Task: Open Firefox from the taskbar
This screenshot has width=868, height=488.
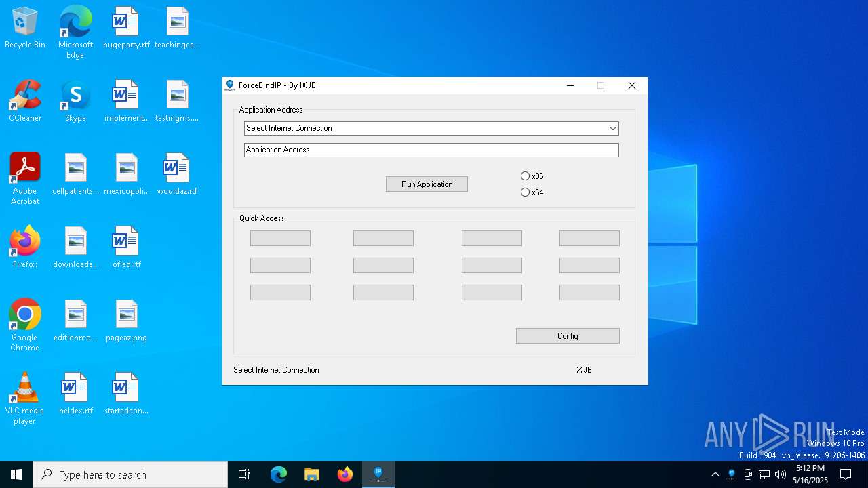Action: click(345, 474)
